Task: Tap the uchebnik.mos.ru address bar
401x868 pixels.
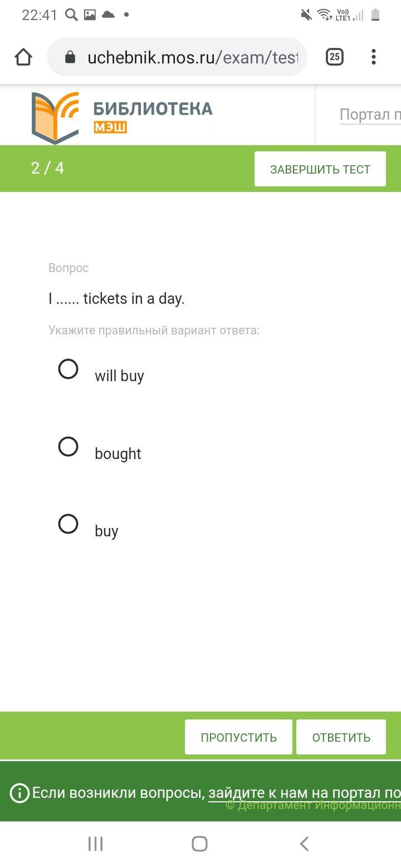Action: 192,57
